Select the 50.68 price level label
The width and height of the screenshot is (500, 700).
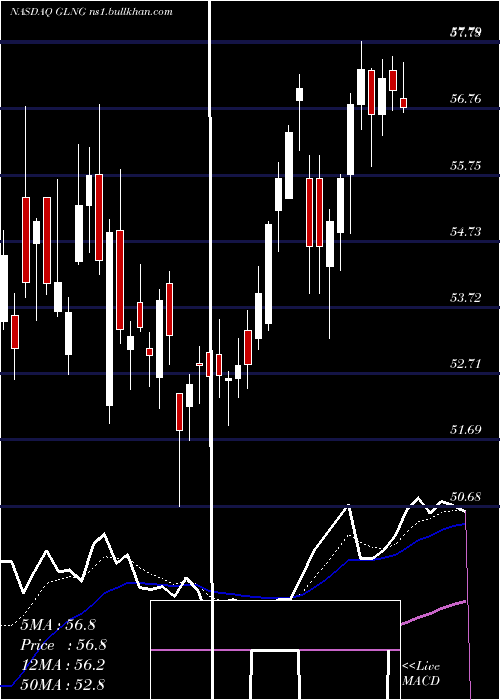click(x=466, y=496)
